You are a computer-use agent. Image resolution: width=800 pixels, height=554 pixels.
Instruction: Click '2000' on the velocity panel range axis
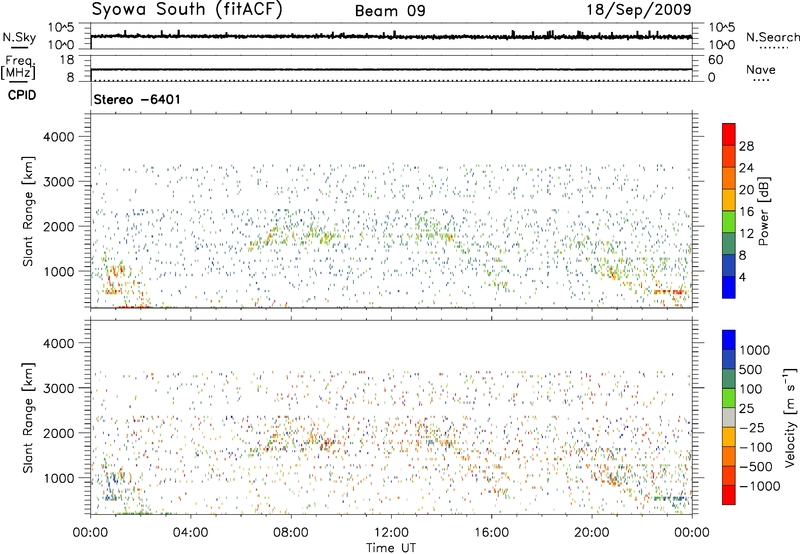58,433
